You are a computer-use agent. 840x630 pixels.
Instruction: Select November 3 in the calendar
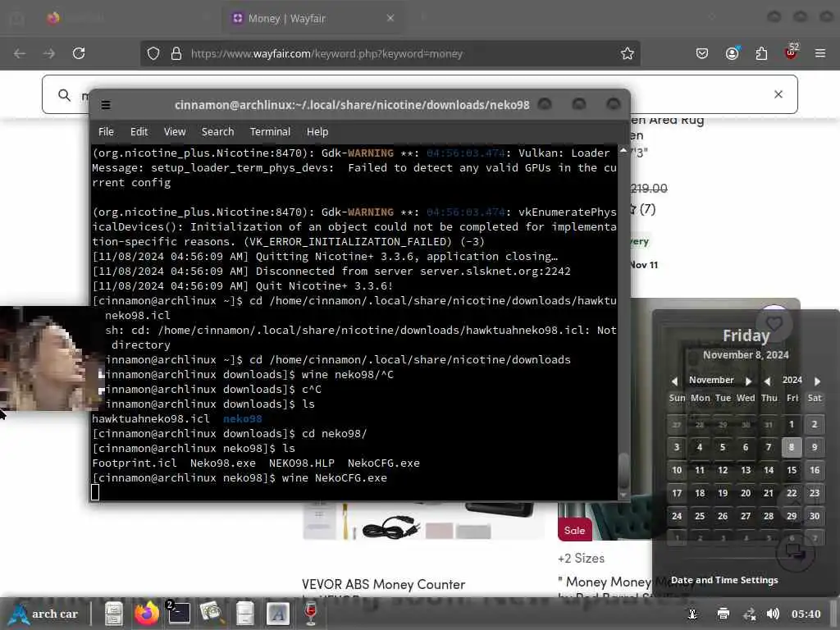677,447
